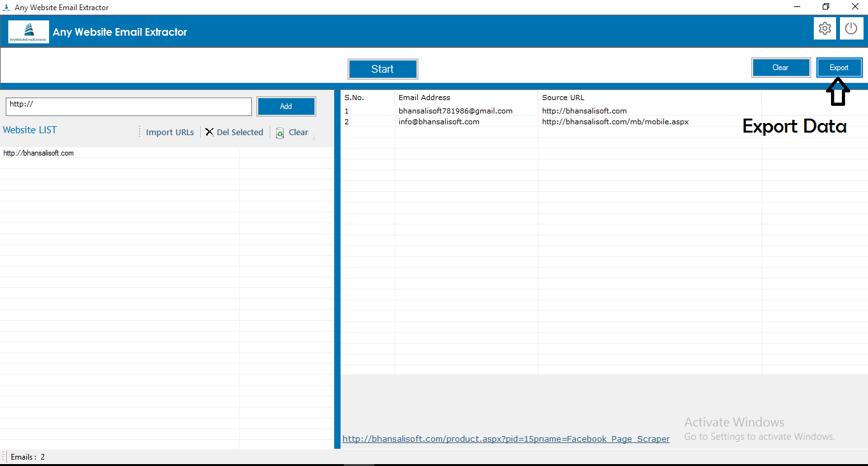
Task: Select bhansalisoft.com in the Website list
Action: point(39,153)
